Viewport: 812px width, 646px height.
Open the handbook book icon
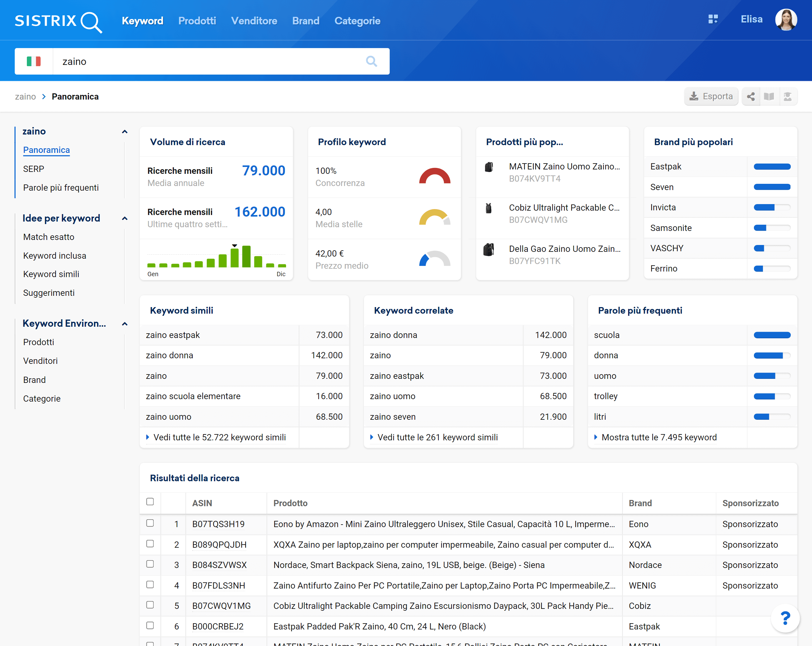pos(769,97)
